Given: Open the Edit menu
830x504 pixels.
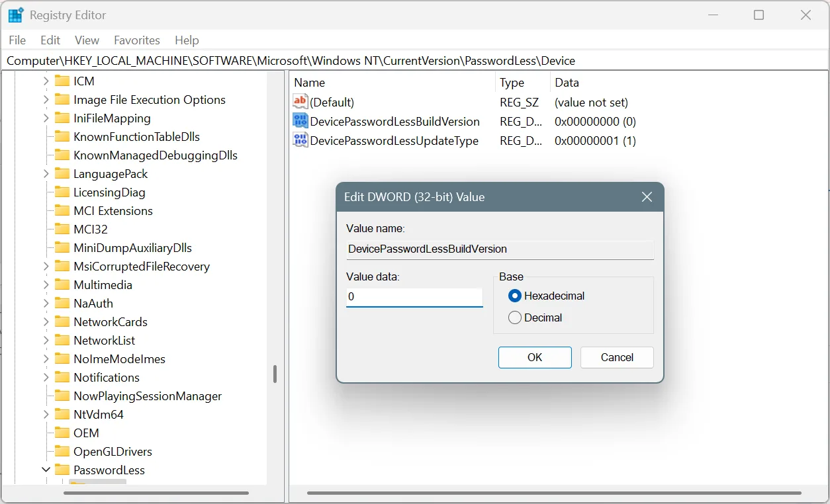Looking at the screenshot, I should coord(50,40).
